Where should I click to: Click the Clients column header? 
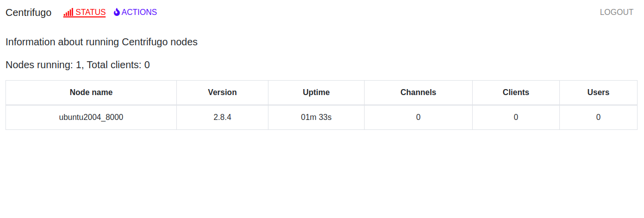pos(516,93)
